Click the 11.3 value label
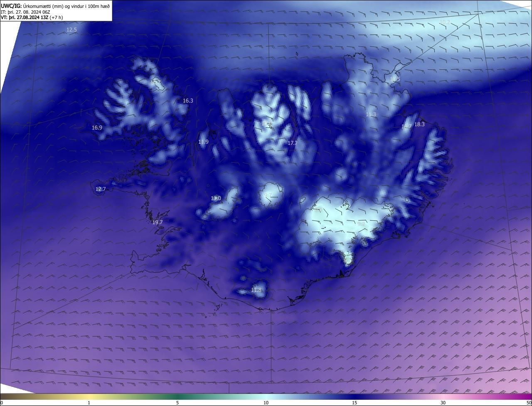Image resolution: width=532 pixels, height=406 pixels. 371,115
